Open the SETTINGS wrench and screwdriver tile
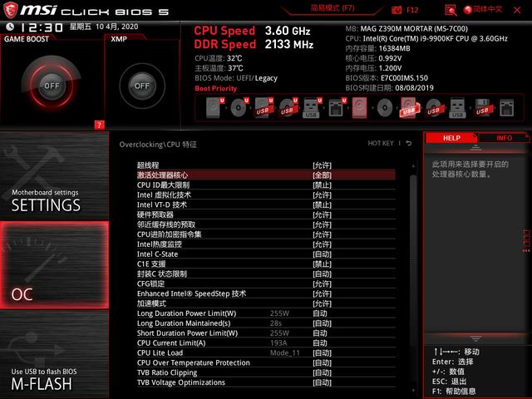 tap(54, 175)
